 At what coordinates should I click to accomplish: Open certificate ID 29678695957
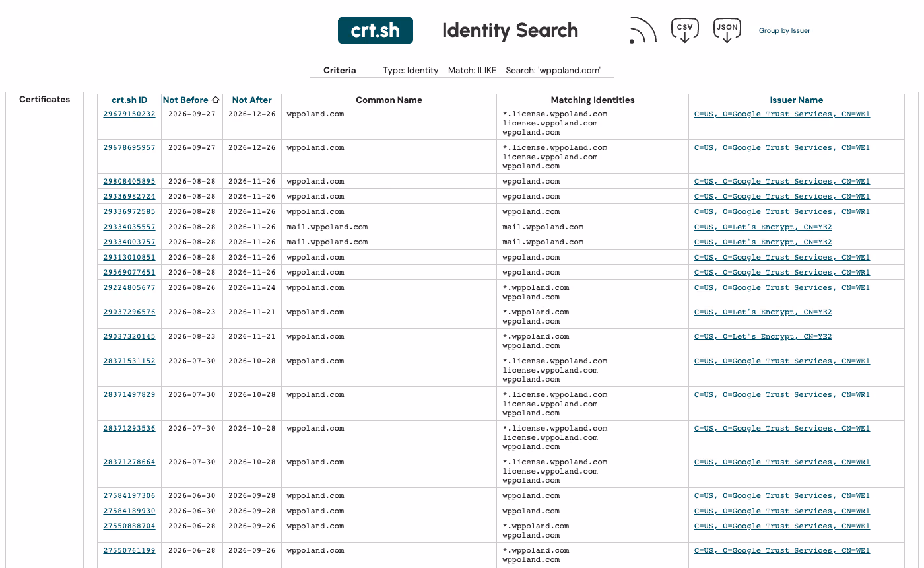pyautogui.click(x=129, y=147)
